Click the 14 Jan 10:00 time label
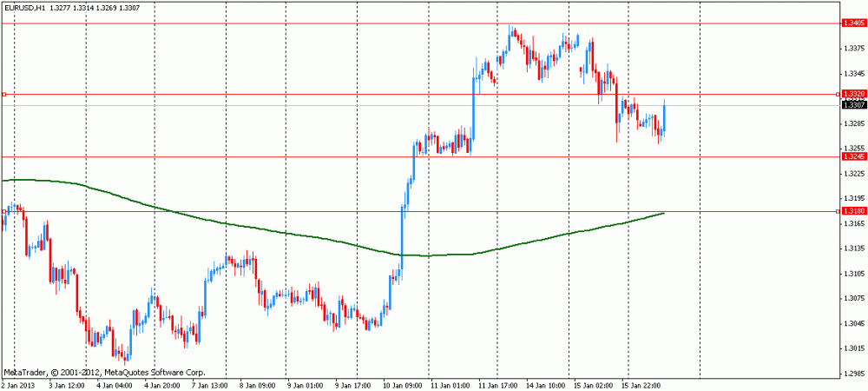 click(545, 384)
